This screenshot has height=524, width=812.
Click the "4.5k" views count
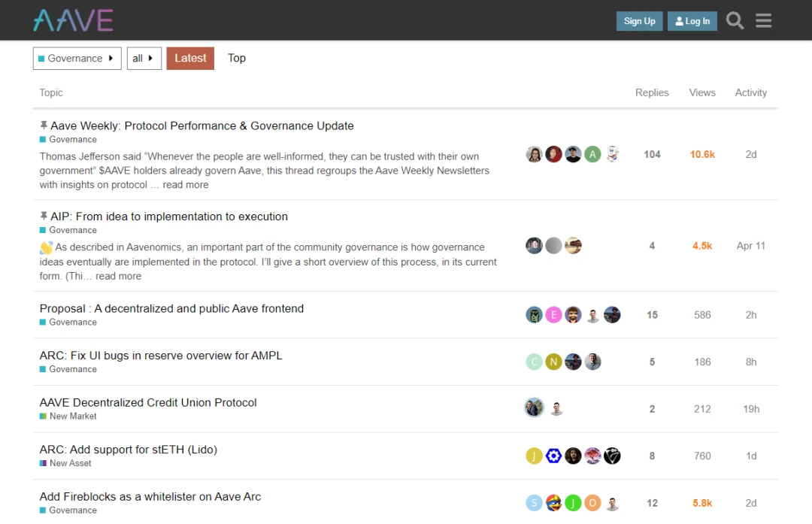click(x=702, y=246)
